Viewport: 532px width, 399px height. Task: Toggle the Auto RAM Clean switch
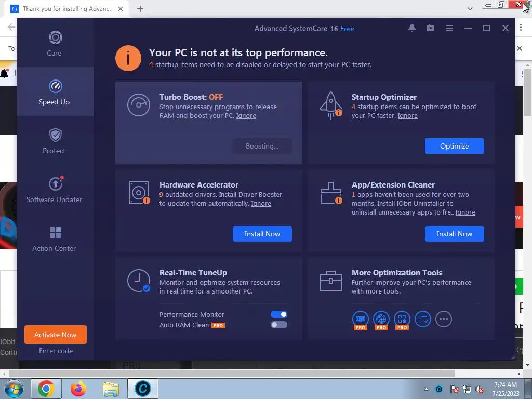click(279, 325)
